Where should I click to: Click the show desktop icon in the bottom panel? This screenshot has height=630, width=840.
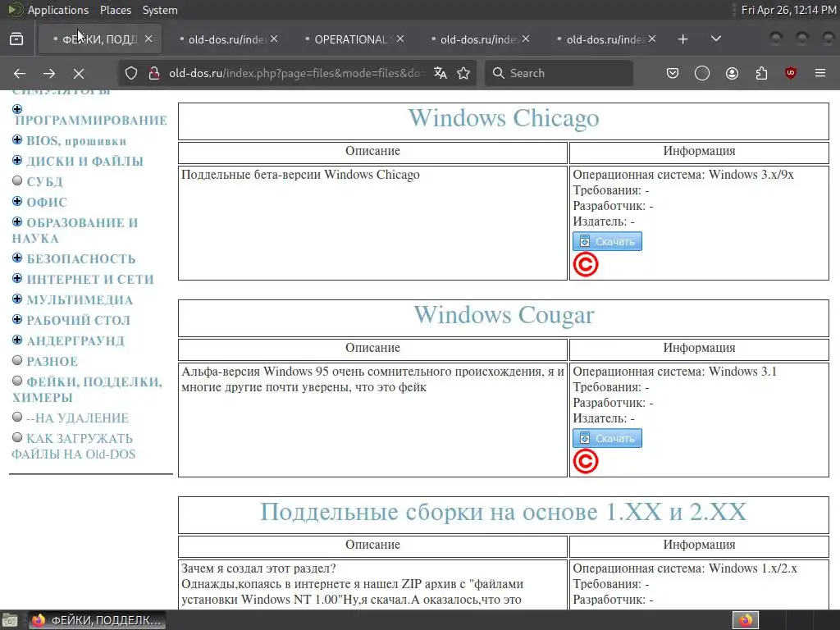(x=10, y=621)
